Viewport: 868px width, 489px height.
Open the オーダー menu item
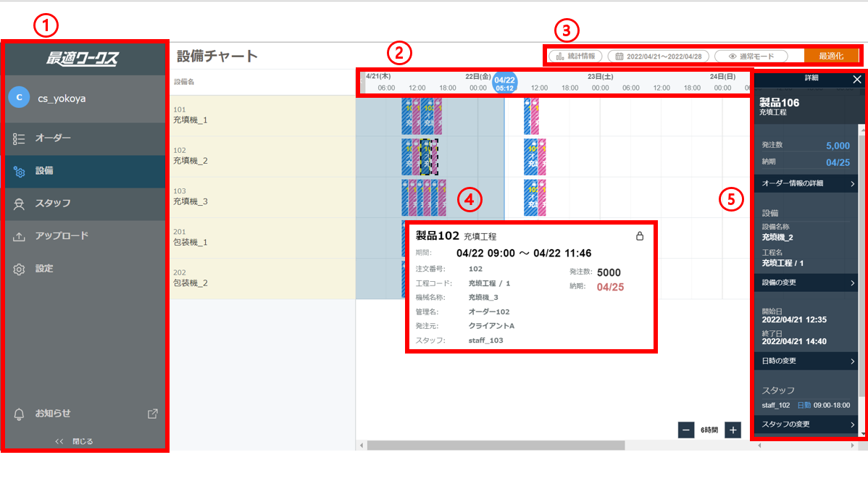(x=85, y=138)
